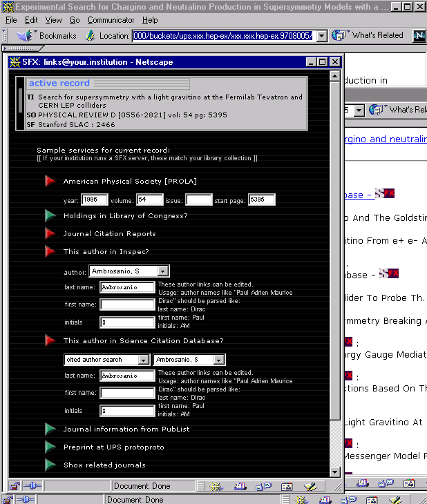
Task: Click Journal information from PubList link
Action: pyautogui.click(x=126, y=429)
